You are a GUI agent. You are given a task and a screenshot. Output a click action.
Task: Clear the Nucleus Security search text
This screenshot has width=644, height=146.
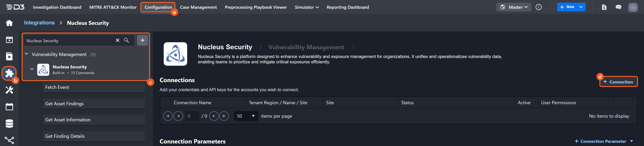118,40
